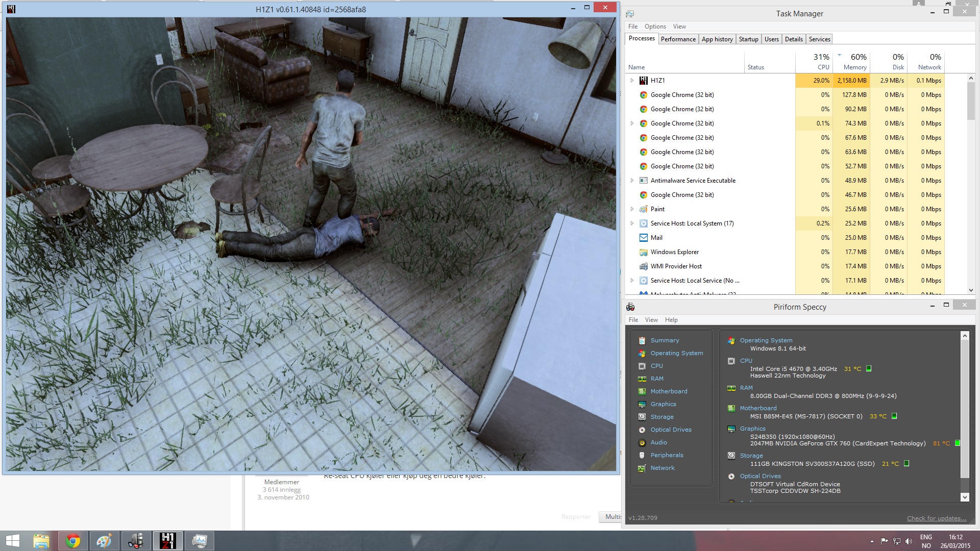Click the H1Z1 process icon in Task Manager
980x551 pixels.
click(644, 81)
